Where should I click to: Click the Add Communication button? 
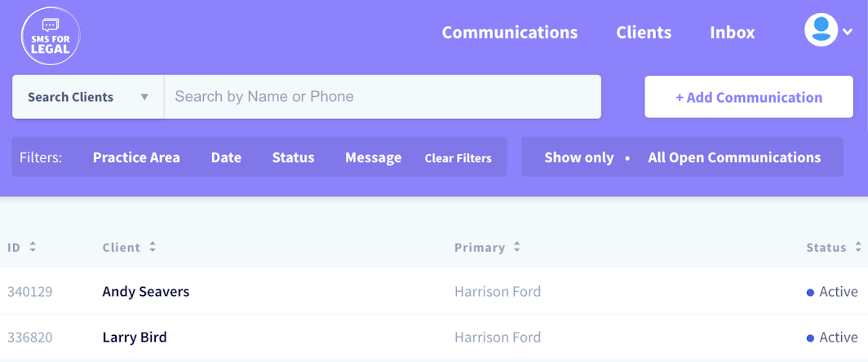coord(748,97)
